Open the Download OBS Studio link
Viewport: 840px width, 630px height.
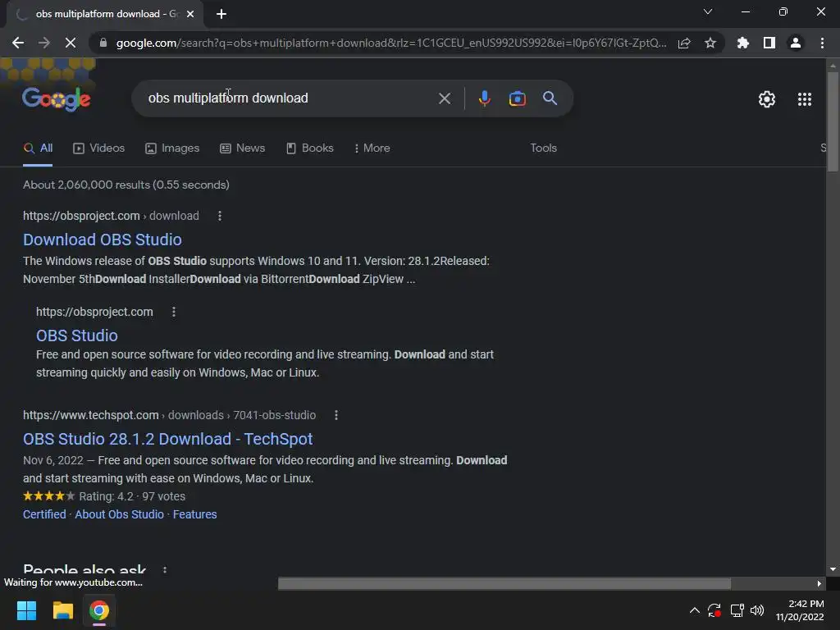pyautogui.click(x=103, y=240)
